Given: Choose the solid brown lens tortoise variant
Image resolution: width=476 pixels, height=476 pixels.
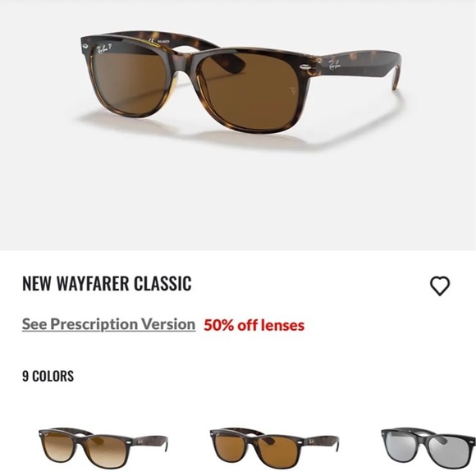Looking at the screenshot, I should 274,447.
